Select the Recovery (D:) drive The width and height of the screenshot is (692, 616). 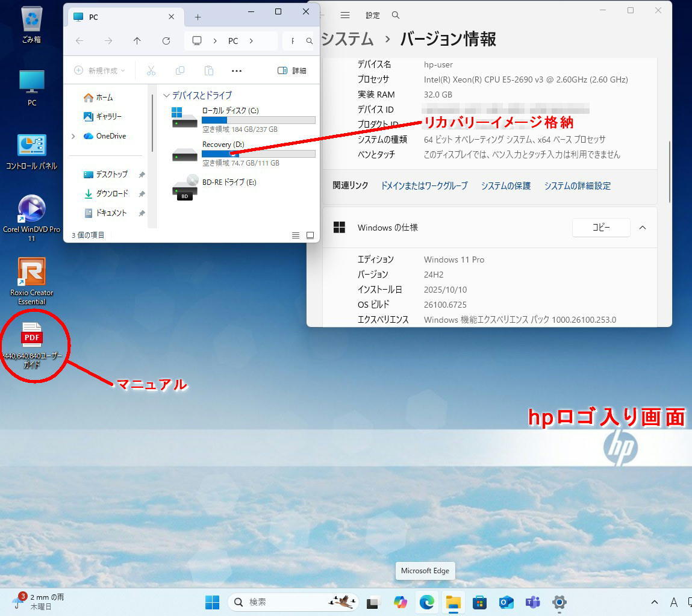click(243, 153)
